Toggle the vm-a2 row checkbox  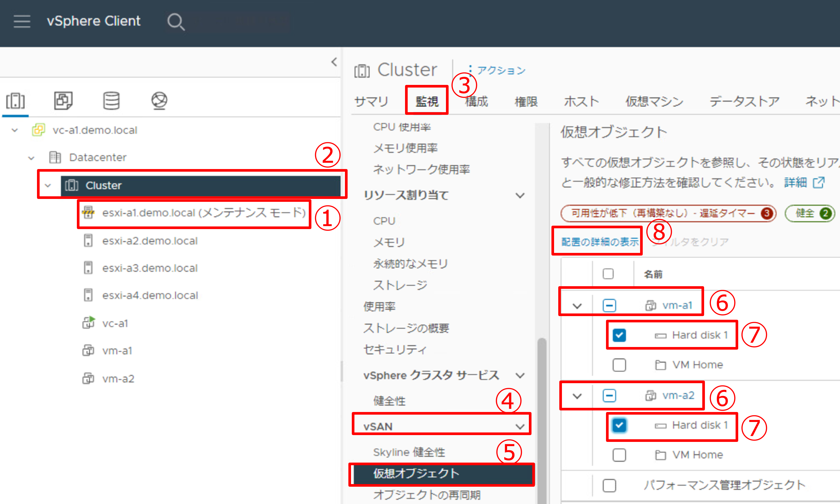609,395
